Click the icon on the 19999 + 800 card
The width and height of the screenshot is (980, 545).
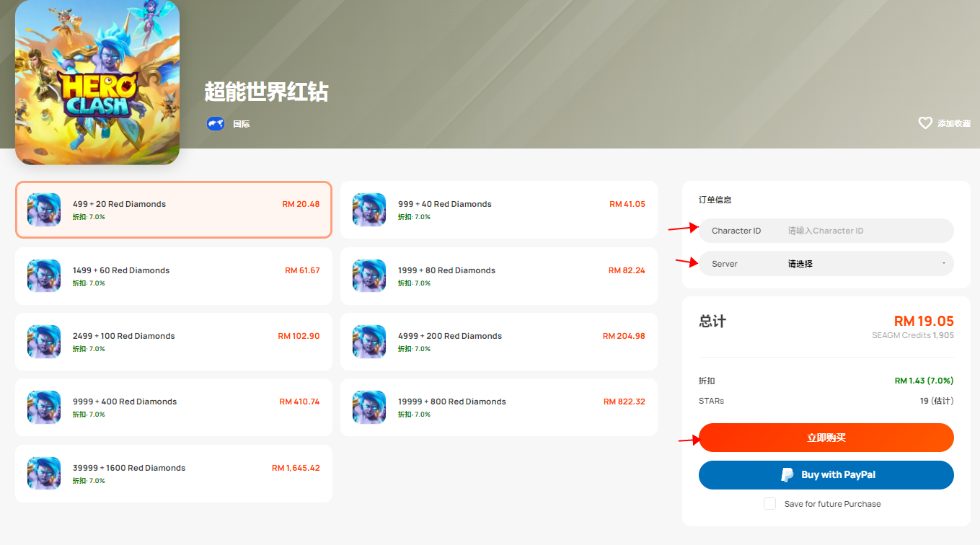369,407
